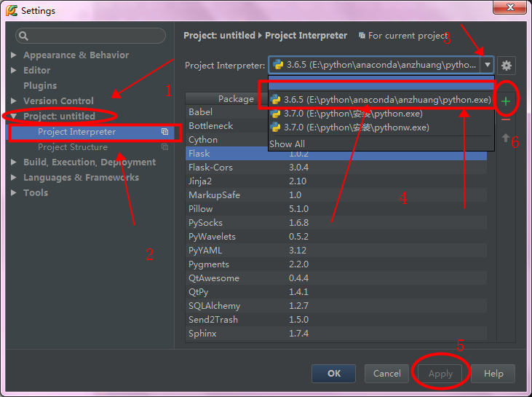532x397 pixels.
Task: Select the PyWavelets package row
Action: (x=336, y=236)
